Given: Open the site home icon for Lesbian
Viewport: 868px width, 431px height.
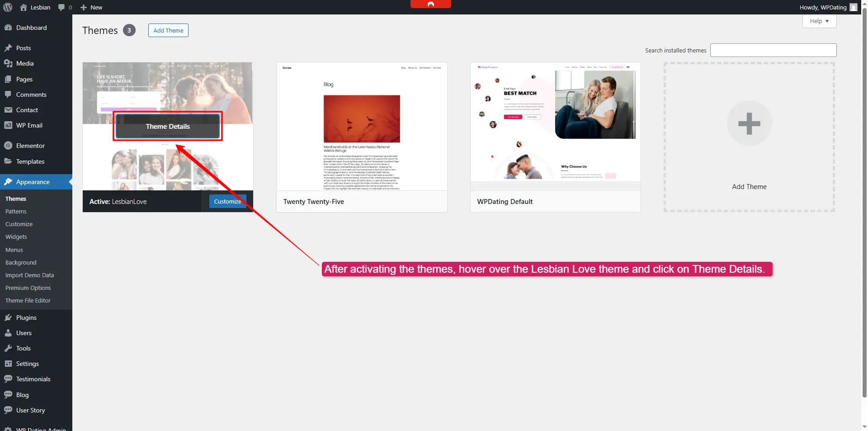Looking at the screenshot, I should click(24, 7).
